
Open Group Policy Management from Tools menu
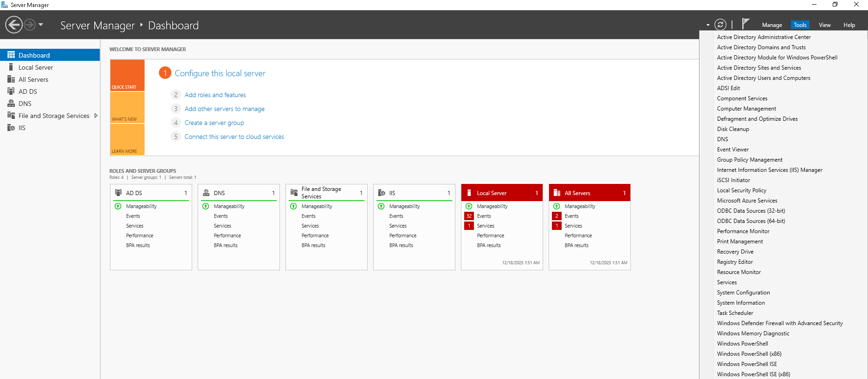749,160
